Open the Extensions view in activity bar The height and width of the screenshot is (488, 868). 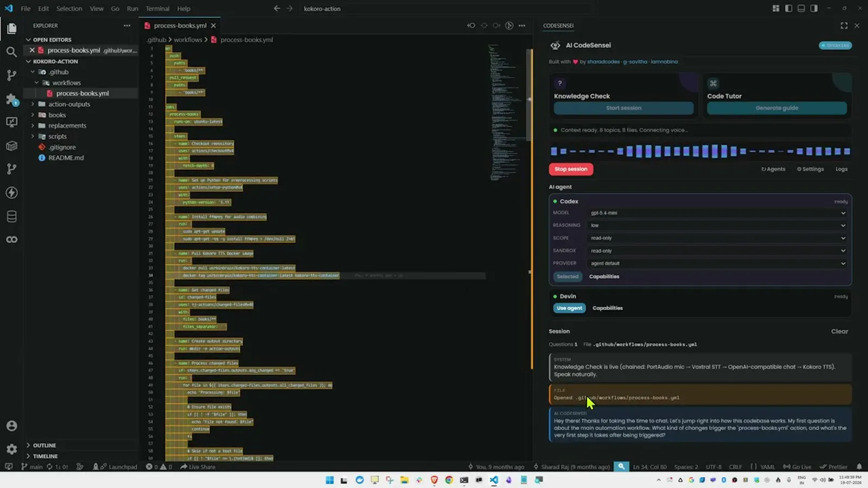pos(11,99)
